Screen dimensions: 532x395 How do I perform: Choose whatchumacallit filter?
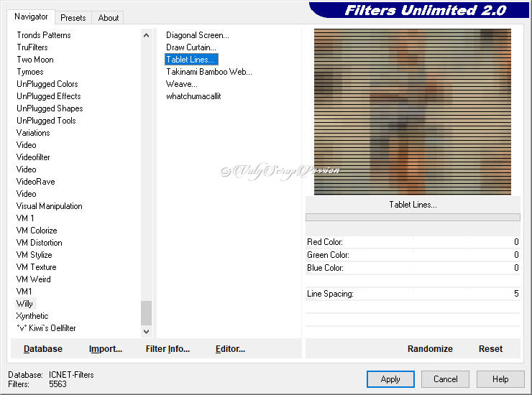(193, 96)
